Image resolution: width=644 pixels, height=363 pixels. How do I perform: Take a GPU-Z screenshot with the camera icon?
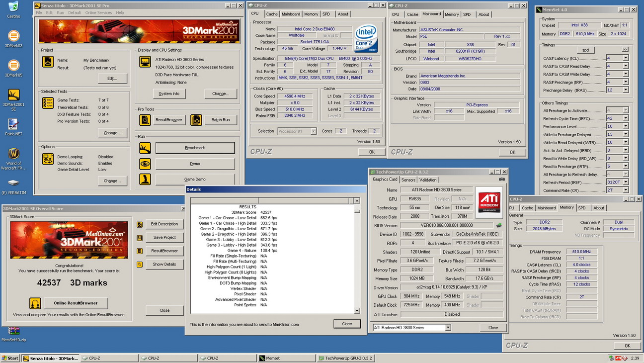tap(502, 179)
